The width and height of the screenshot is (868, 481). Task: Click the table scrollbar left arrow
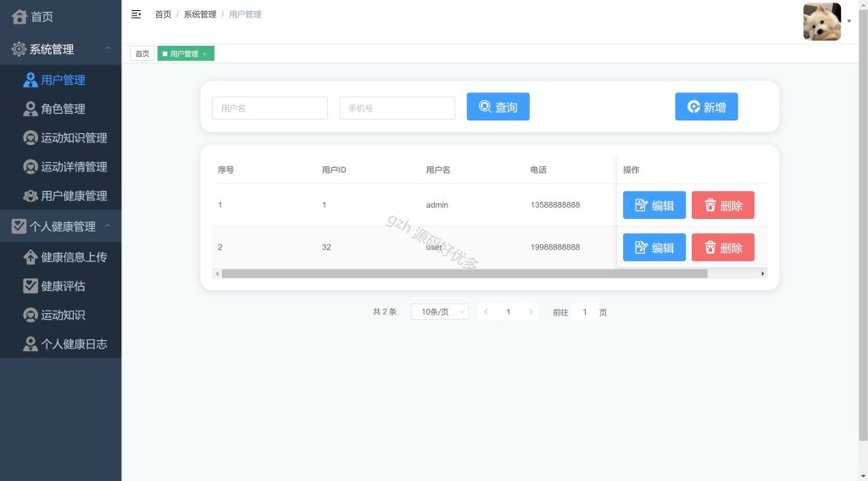[217, 274]
